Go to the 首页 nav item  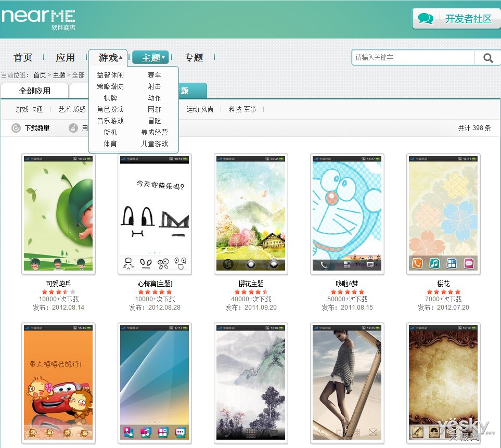[x=23, y=58]
